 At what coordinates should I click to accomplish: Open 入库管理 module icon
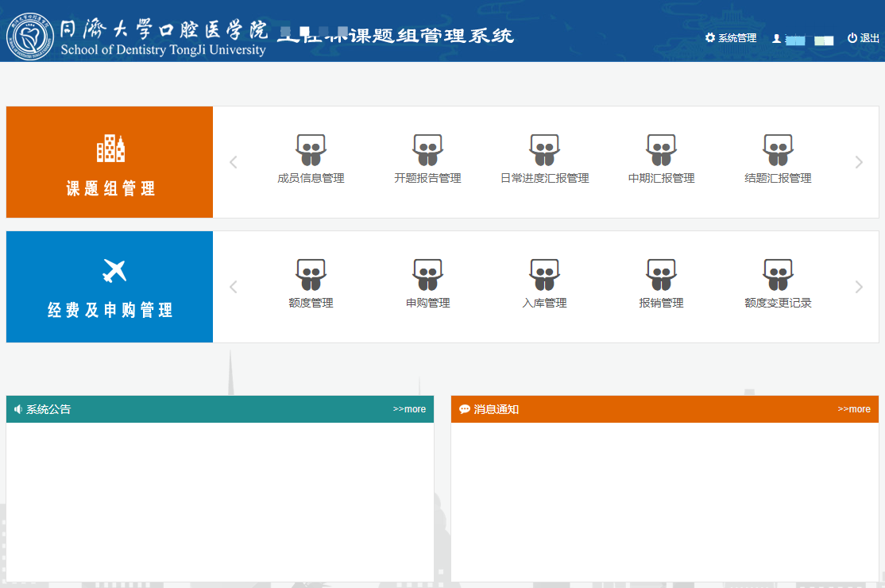[x=544, y=276]
